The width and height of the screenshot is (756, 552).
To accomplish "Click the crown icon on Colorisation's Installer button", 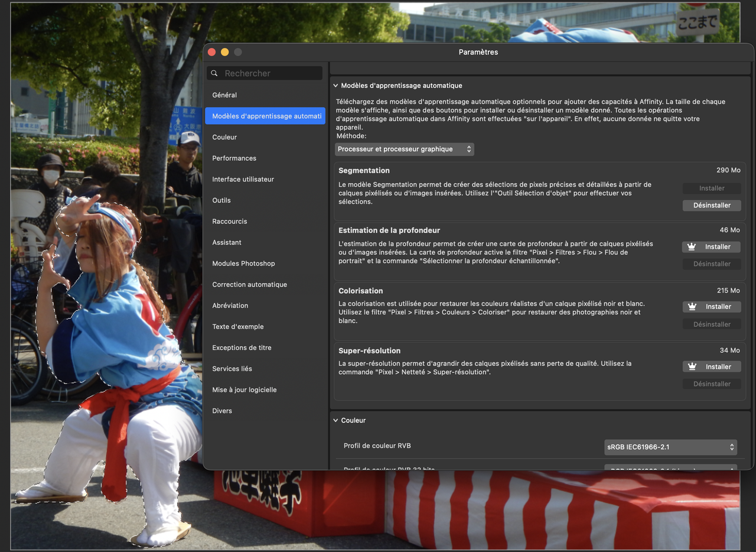I will 692,307.
